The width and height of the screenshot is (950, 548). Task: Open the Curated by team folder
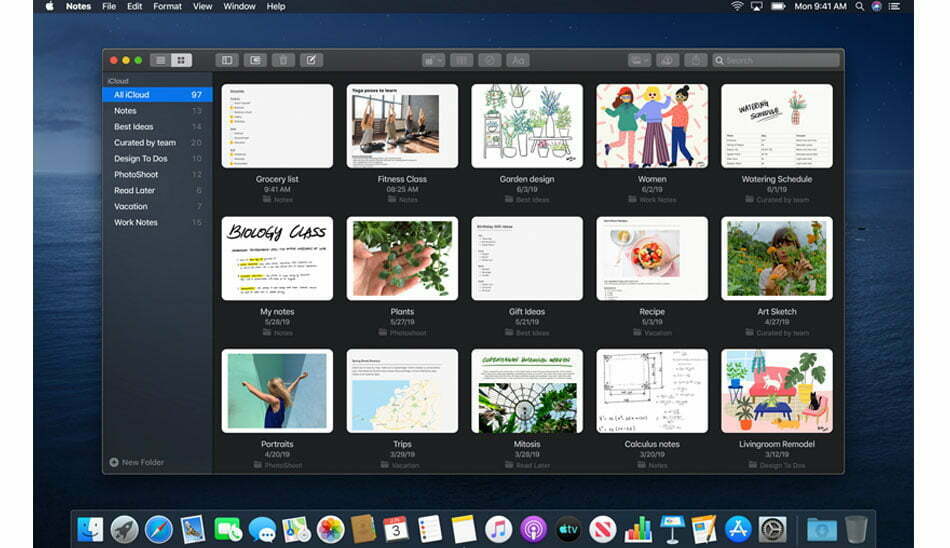(158, 142)
